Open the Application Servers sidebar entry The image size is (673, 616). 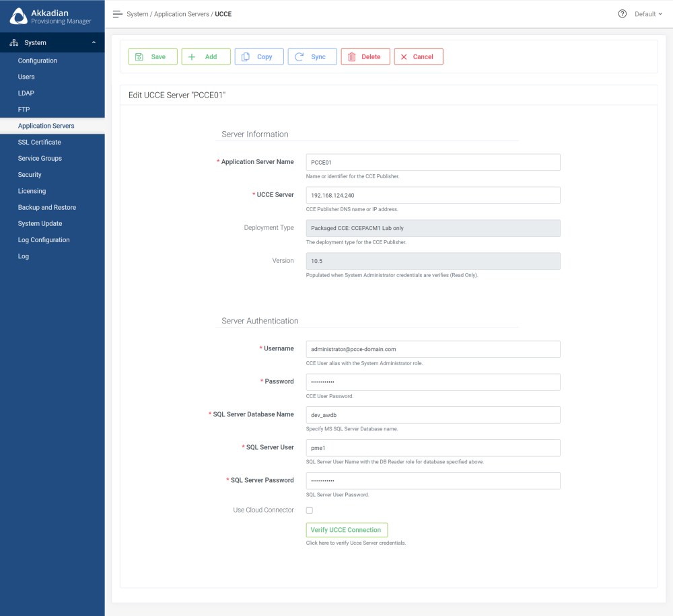(47, 126)
